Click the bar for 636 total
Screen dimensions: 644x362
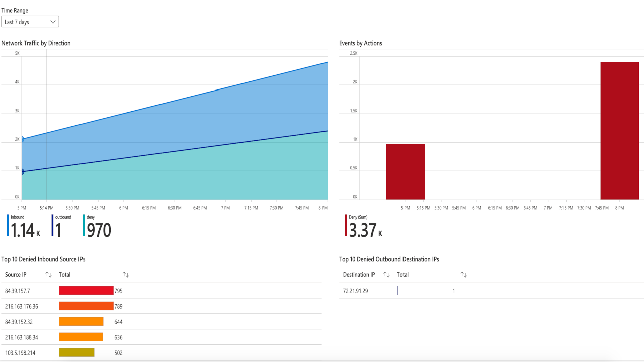tap(80, 337)
